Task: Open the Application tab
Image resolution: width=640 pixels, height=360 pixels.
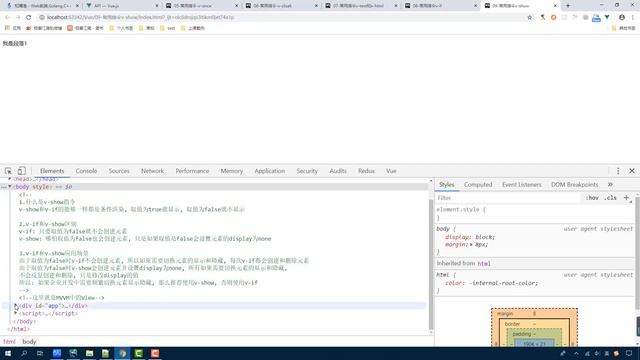Action: pyautogui.click(x=269, y=171)
